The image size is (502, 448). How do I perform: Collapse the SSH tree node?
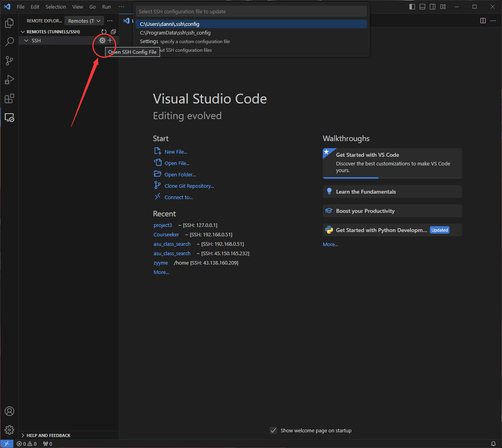pyautogui.click(x=26, y=40)
